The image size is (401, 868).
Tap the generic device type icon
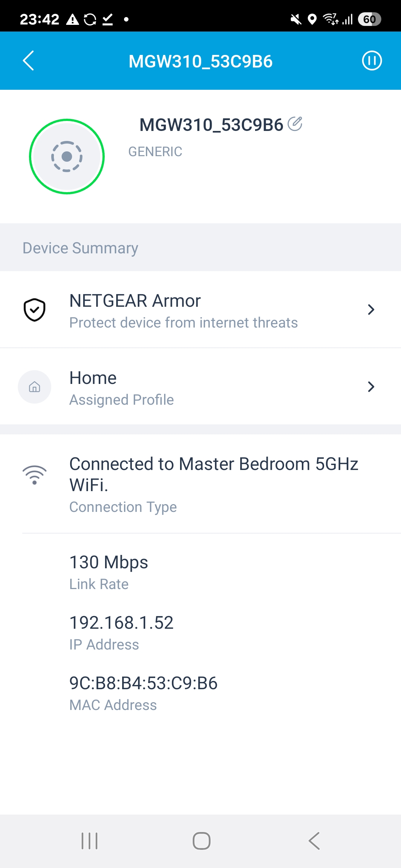[67, 157]
